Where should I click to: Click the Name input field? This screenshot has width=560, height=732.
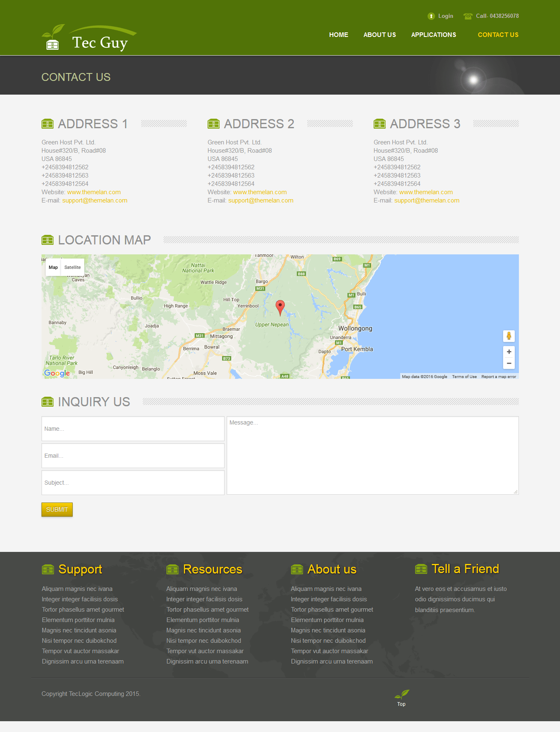coord(133,429)
